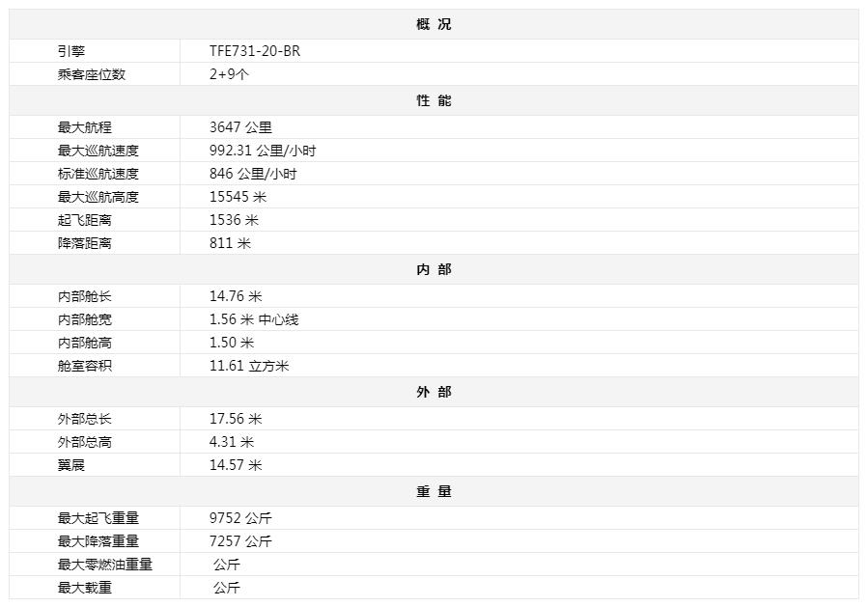The height and width of the screenshot is (607, 868).
Task: Select the 内部舱长 value 14.76 米
Action: pyautogui.click(x=236, y=296)
